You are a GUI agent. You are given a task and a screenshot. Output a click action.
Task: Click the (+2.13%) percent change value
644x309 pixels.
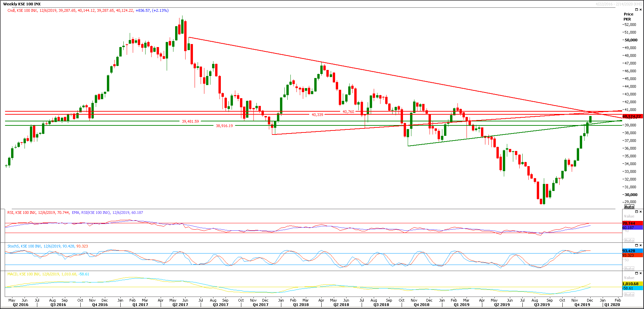click(x=160, y=10)
